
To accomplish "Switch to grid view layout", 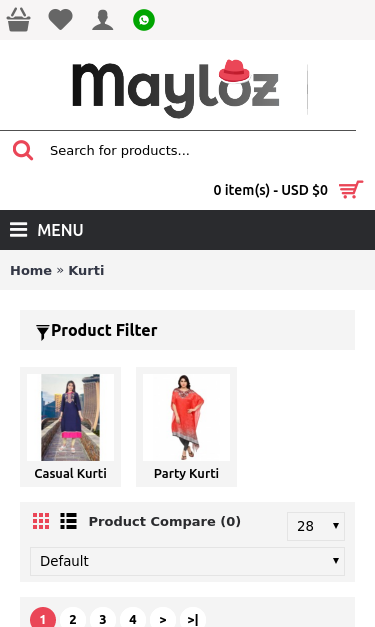I will (41, 521).
